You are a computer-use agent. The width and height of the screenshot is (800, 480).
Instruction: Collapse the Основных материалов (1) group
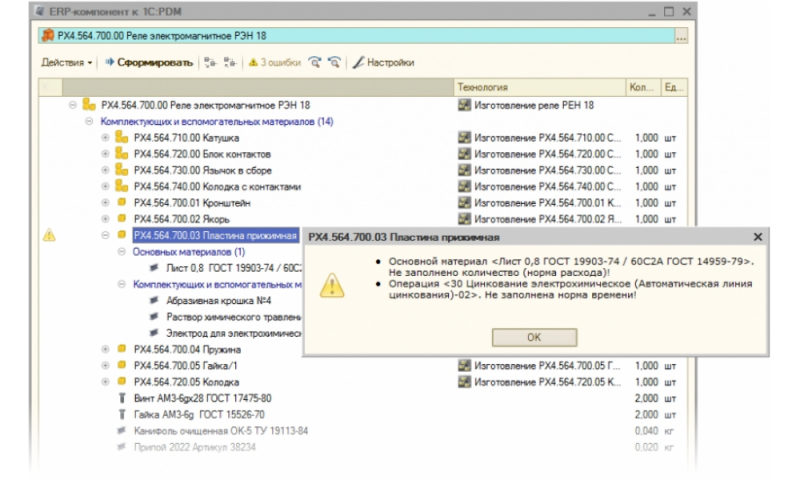coord(122,252)
